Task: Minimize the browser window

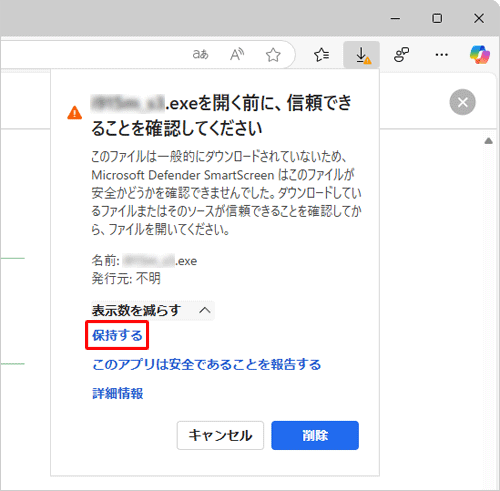Action: click(395, 18)
